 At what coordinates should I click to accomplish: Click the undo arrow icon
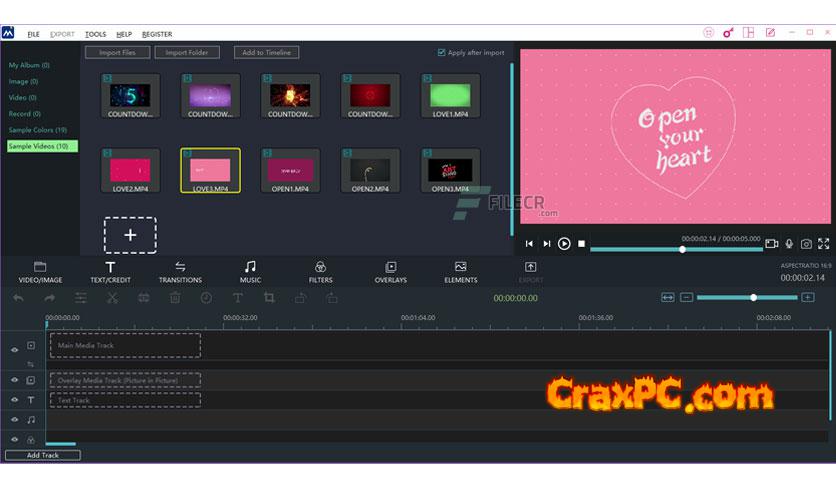point(18,298)
